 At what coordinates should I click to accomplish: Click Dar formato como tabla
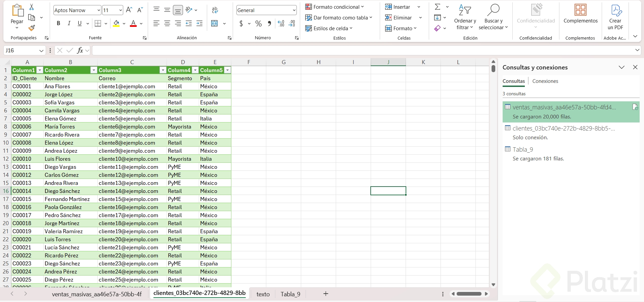click(x=339, y=17)
